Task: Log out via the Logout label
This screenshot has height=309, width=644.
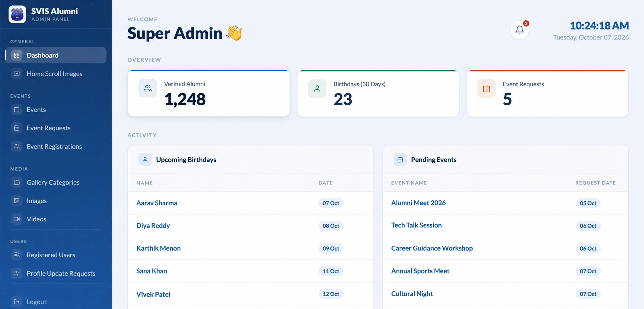Action: pyautogui.click(x=37, y=302)
